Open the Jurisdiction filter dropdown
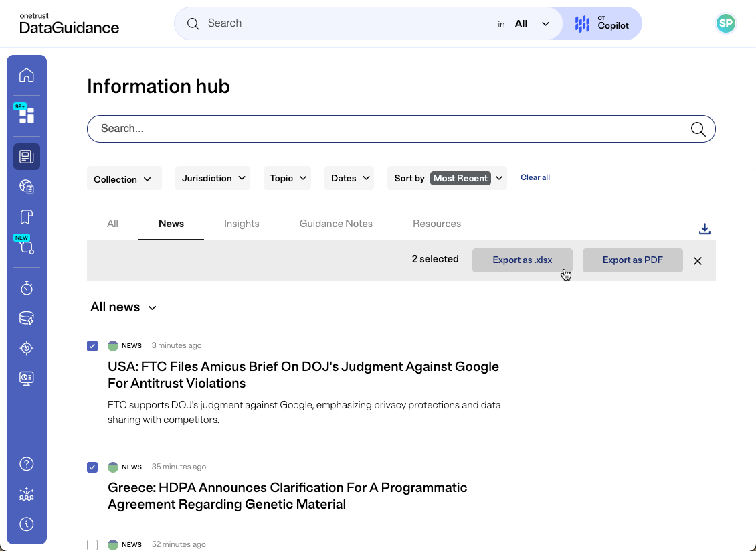Viewport: 756px width, 551px height. (x=213, y=178)
